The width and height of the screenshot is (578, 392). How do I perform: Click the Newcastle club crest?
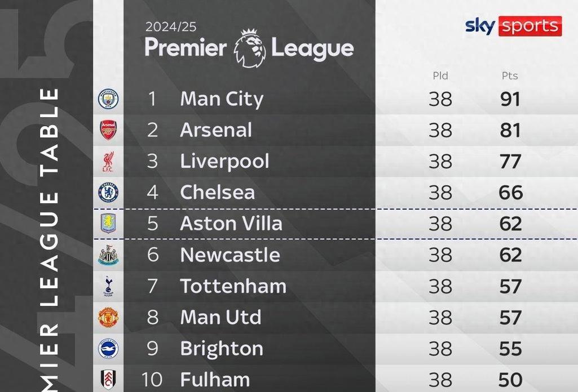tap(108, 255)
